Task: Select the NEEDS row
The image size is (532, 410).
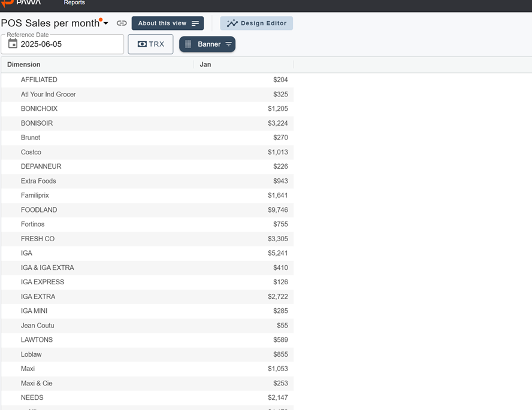Action: point(147,397)
